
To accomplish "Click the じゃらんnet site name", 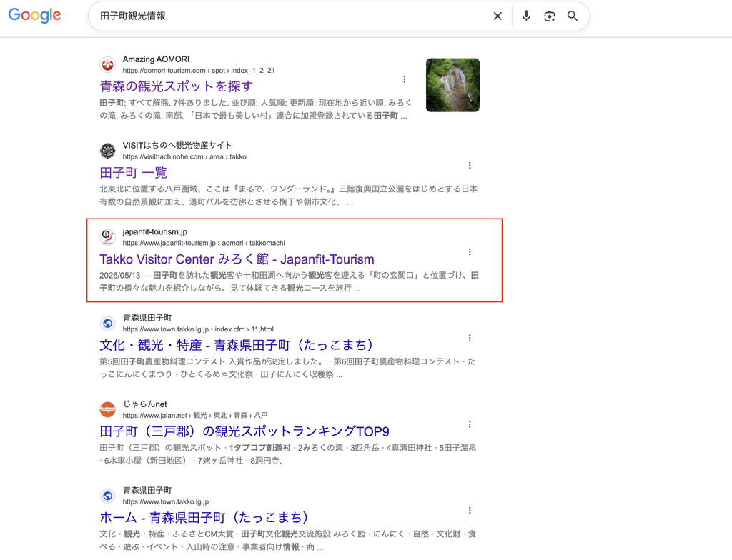I will point(145,404).
